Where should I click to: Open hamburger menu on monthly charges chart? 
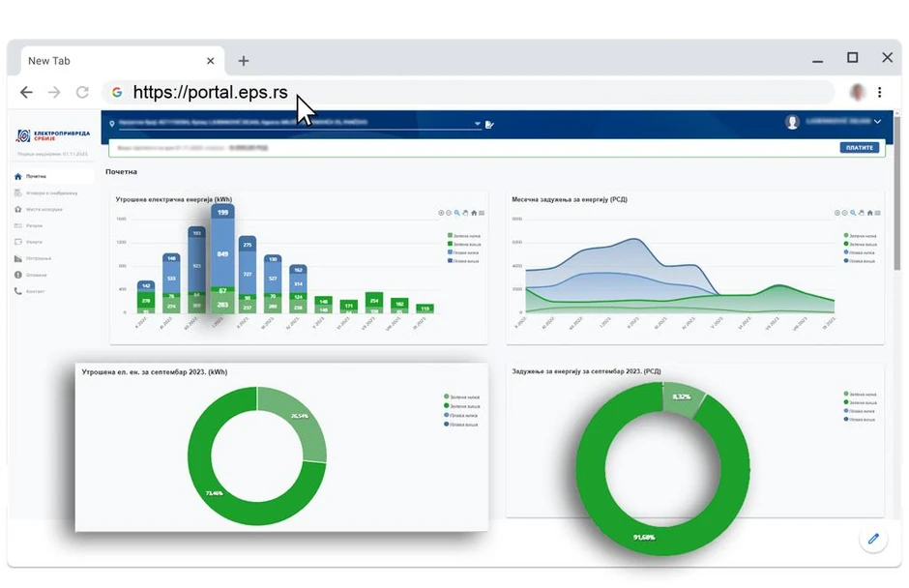pos(878,213)
